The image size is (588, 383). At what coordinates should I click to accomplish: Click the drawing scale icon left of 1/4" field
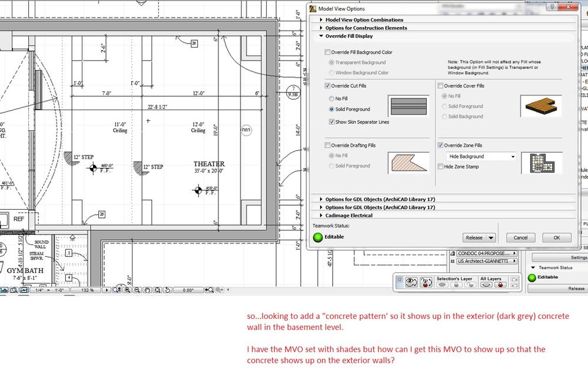pos(24,290)
